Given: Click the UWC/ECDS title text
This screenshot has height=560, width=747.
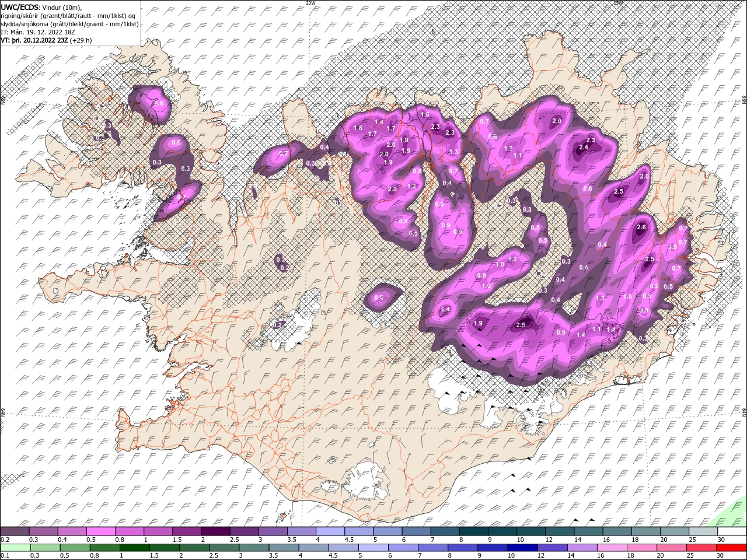Looking at the screenshot, I should (x=20, y=8).
